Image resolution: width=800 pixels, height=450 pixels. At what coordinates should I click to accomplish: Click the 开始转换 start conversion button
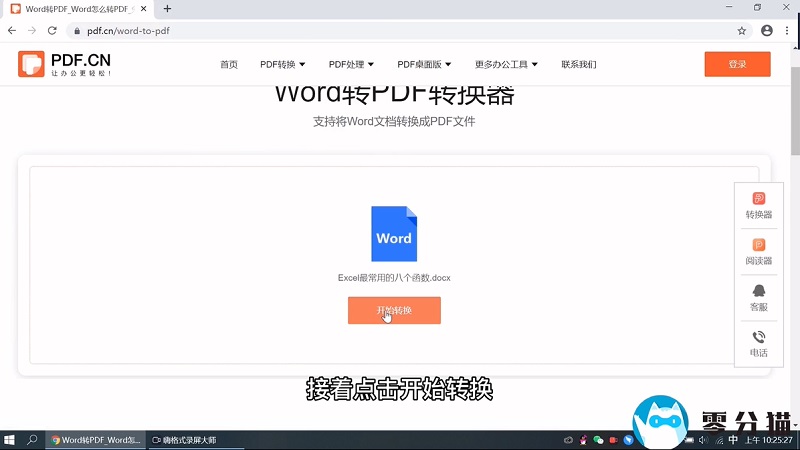(394, 310)
